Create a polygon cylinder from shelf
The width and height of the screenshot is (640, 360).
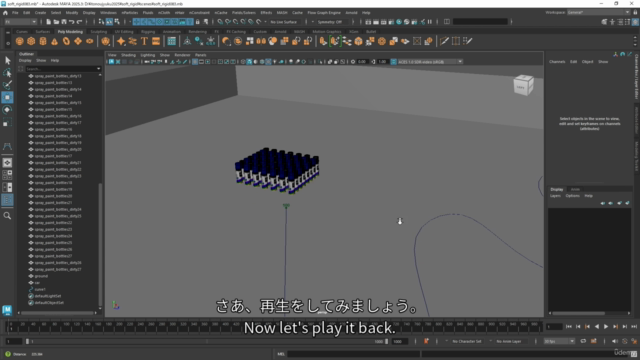click(43, 41)
